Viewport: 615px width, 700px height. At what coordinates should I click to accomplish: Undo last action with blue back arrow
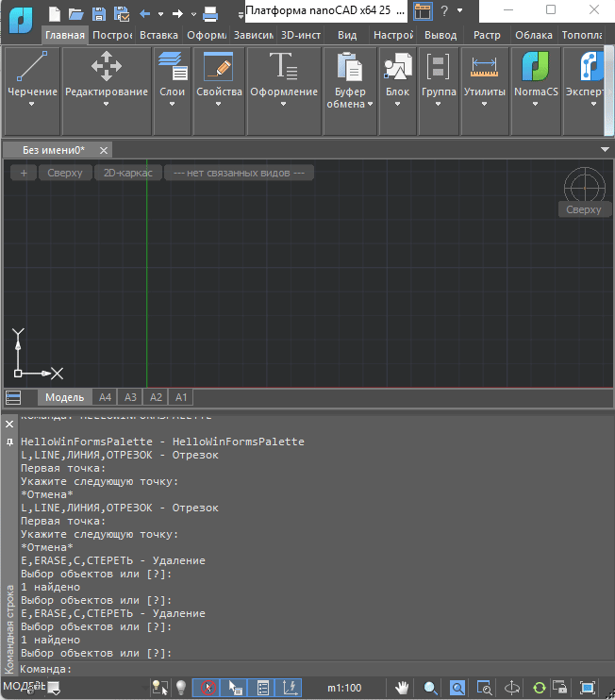click(x=144, y=14)
